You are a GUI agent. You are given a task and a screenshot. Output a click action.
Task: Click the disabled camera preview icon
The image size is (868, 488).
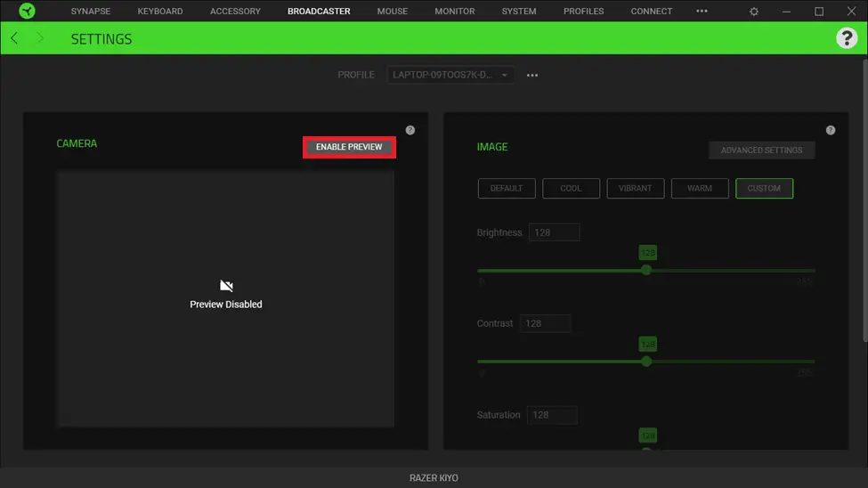point(226,286)
